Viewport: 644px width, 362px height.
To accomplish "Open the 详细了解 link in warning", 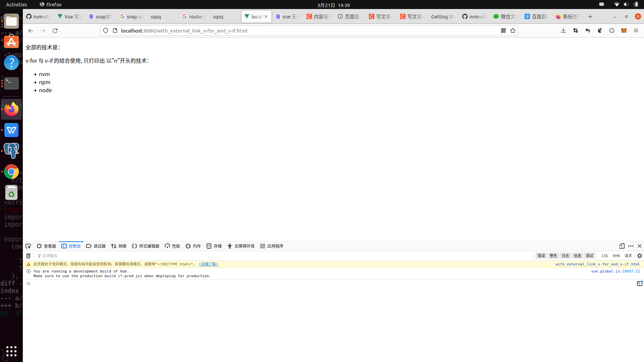I will point(208,264).
